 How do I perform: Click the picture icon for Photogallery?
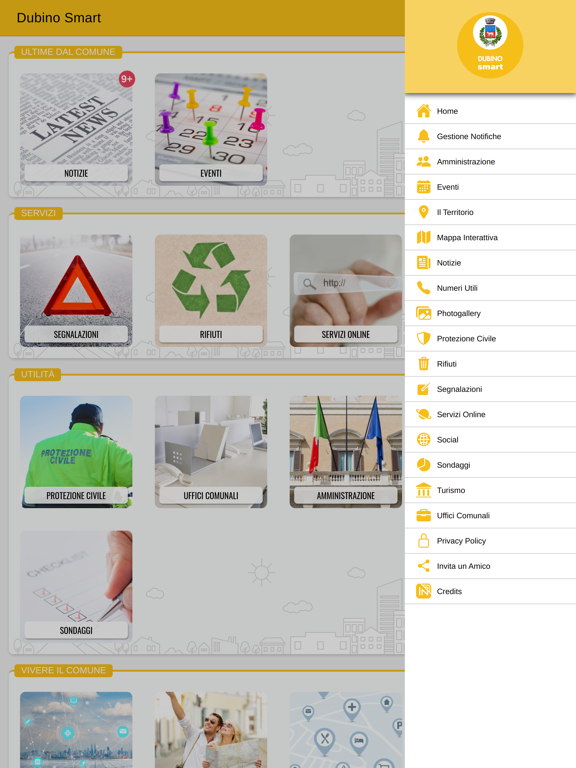[x=423, y=313]
